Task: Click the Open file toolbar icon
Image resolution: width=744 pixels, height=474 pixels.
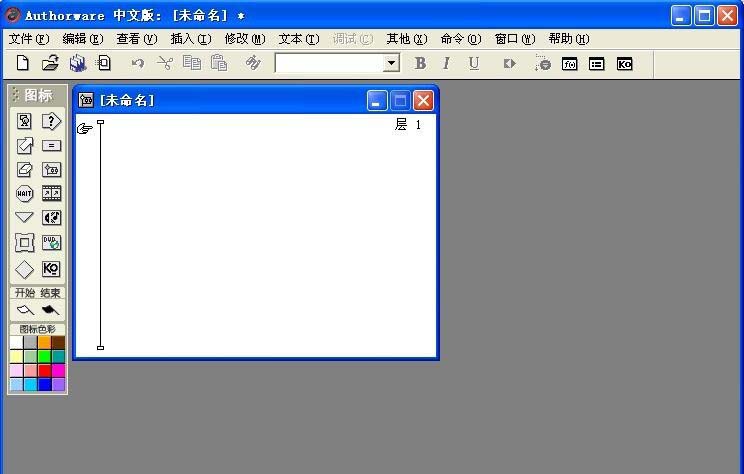Action: coord(50,63)
